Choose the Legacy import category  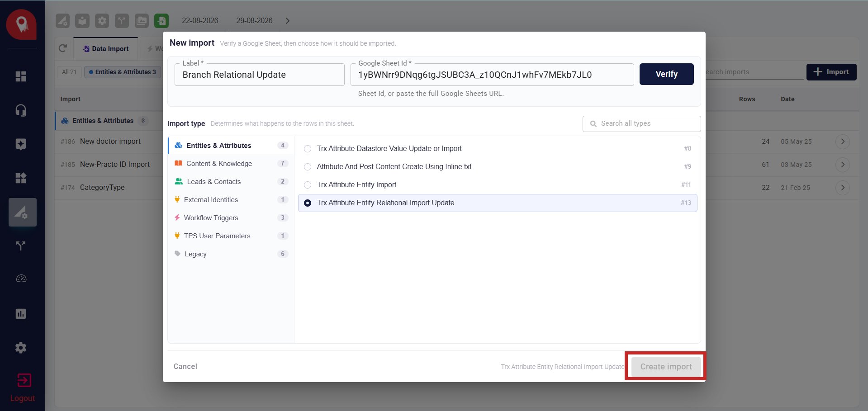tap(231, 254)
